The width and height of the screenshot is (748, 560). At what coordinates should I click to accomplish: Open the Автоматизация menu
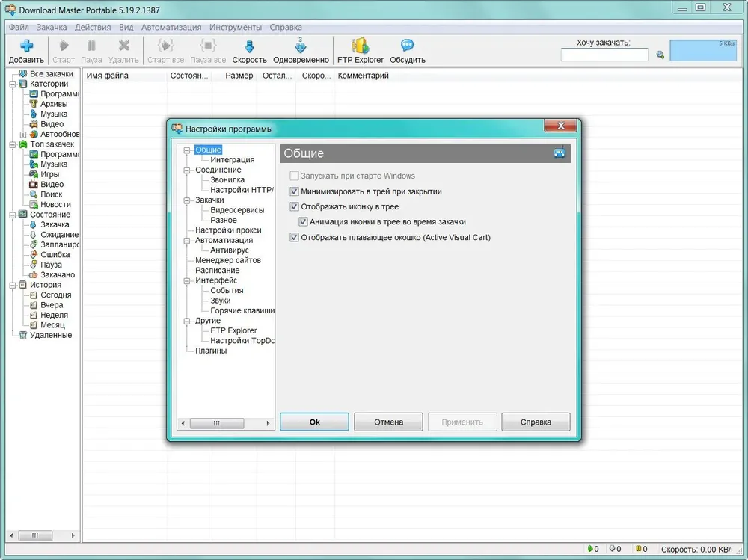pos(171,27)
